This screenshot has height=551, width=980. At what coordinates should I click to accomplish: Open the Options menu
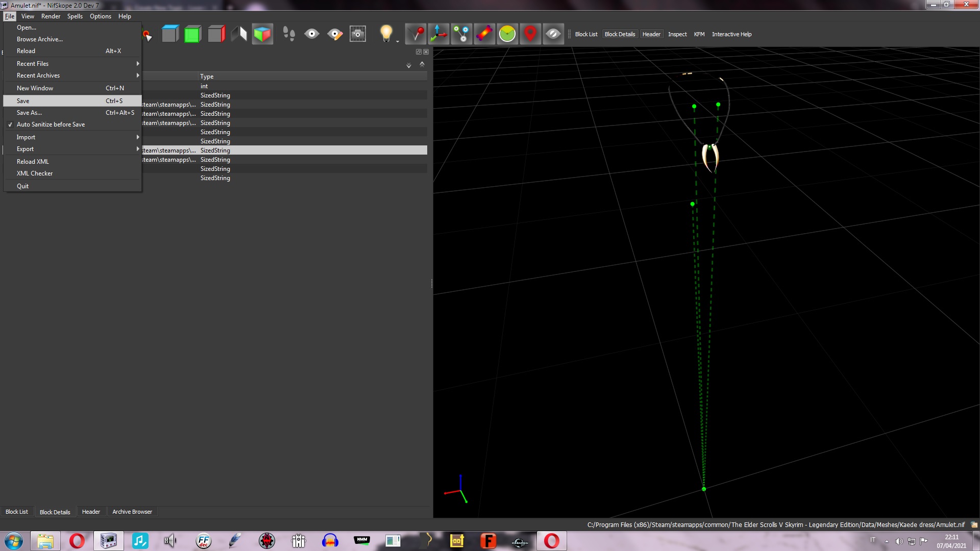tap(101, 16)
